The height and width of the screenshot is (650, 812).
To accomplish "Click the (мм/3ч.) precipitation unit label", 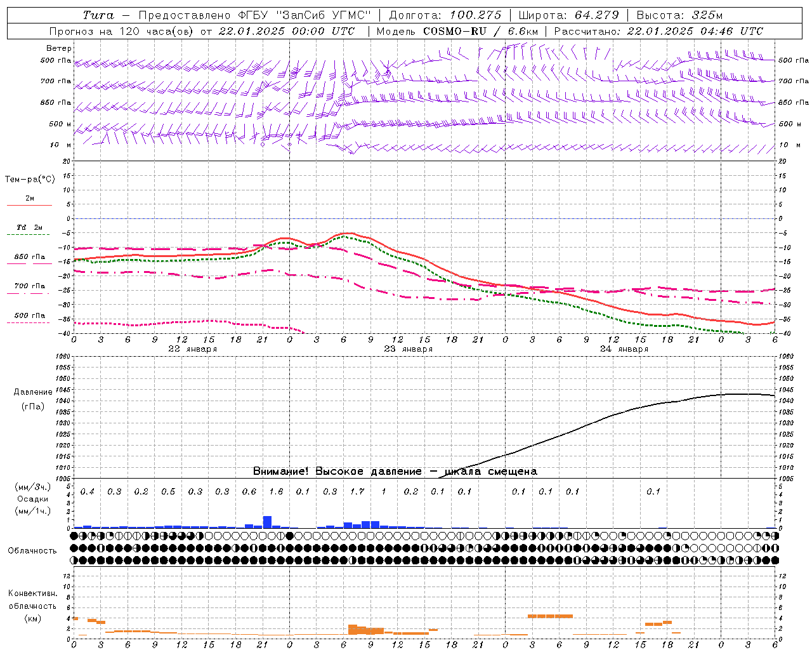I will click(x=33, y=487).
